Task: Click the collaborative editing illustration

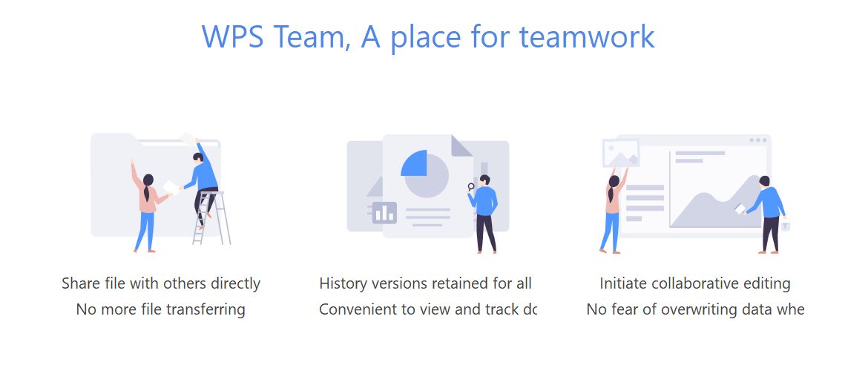Action: click(695, 194)
